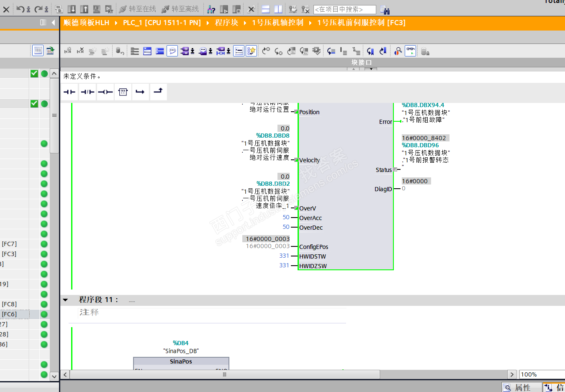Image resolution: width=565 pixels, height=392 pixels.
Task: Collapse the block interface upward arrow
Action: click(x=354, y=69)
